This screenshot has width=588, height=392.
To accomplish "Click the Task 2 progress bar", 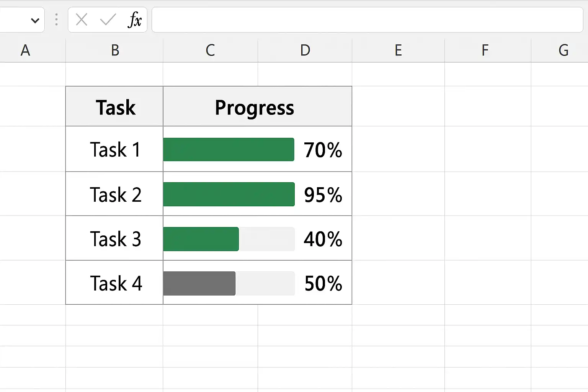I will point(229,194).
